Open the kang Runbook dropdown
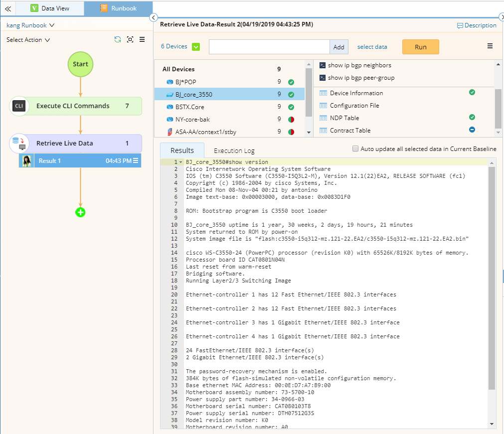 click(30, 25)
